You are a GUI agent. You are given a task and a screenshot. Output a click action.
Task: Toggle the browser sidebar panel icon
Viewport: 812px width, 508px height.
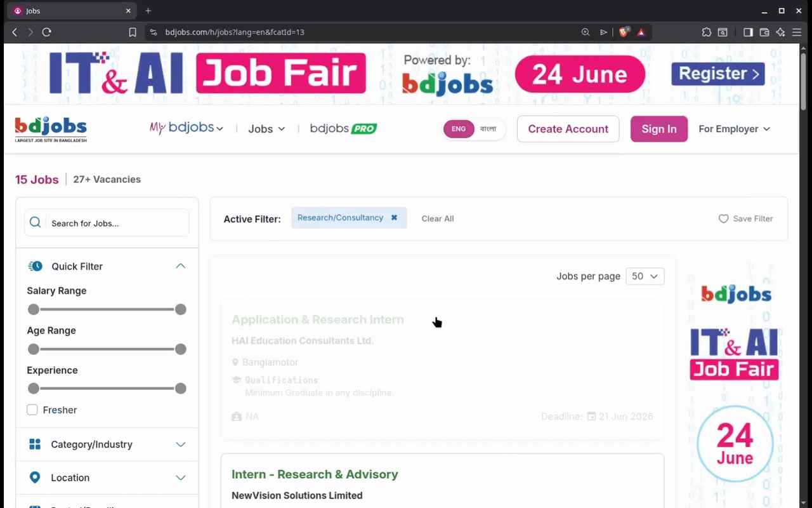coord(748,32)
